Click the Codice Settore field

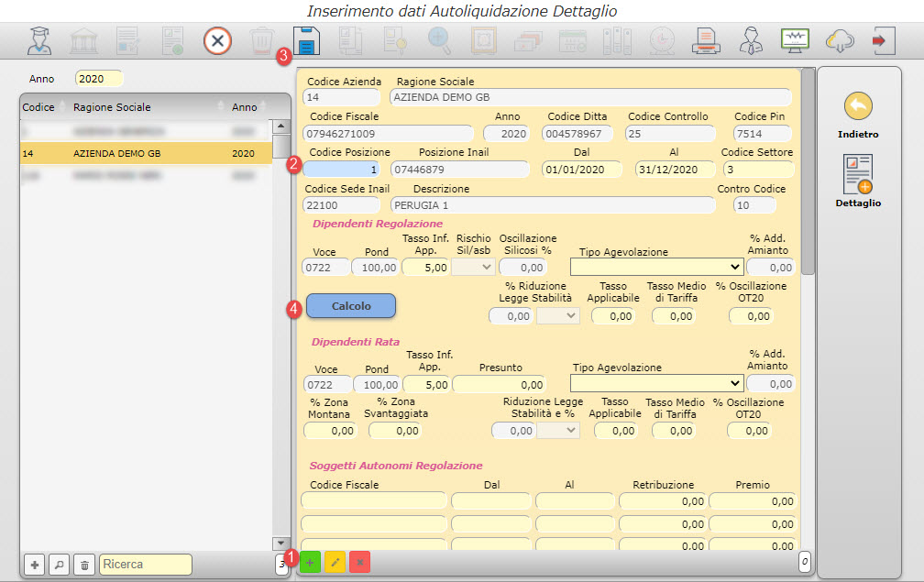758,170
